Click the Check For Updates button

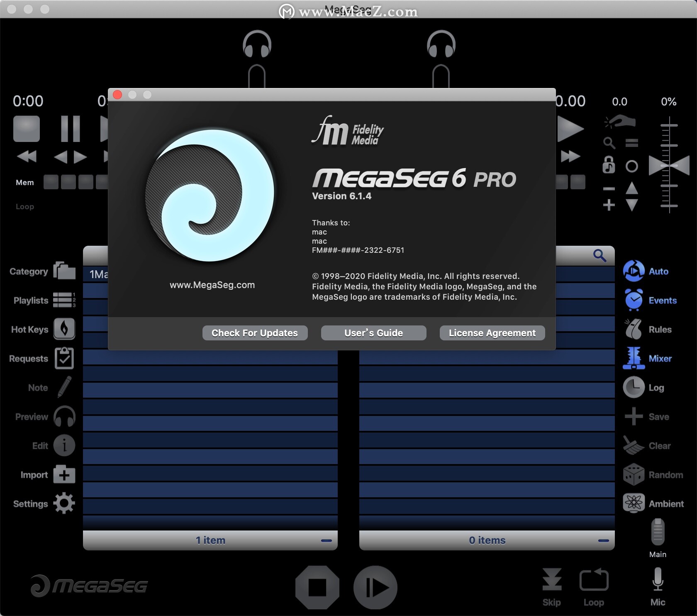point(255,333)
